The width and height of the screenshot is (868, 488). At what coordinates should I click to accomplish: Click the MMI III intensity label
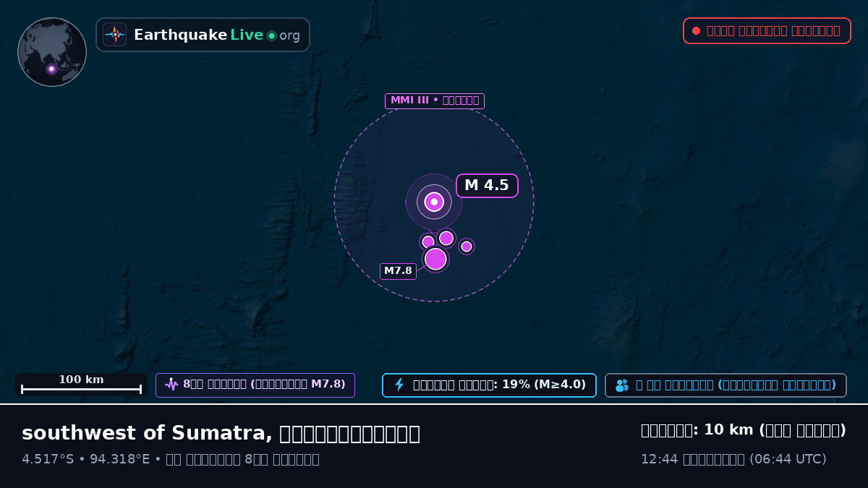click(x=434, y=100)
